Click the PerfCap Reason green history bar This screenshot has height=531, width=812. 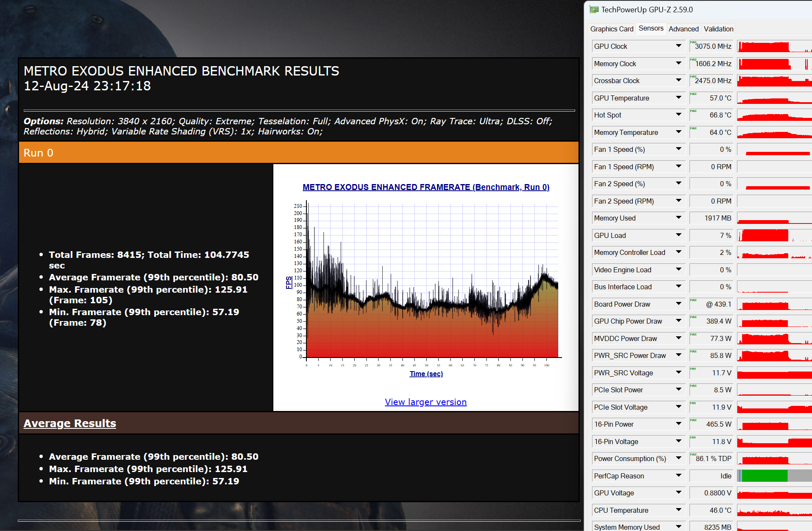(x=765, y=476)
